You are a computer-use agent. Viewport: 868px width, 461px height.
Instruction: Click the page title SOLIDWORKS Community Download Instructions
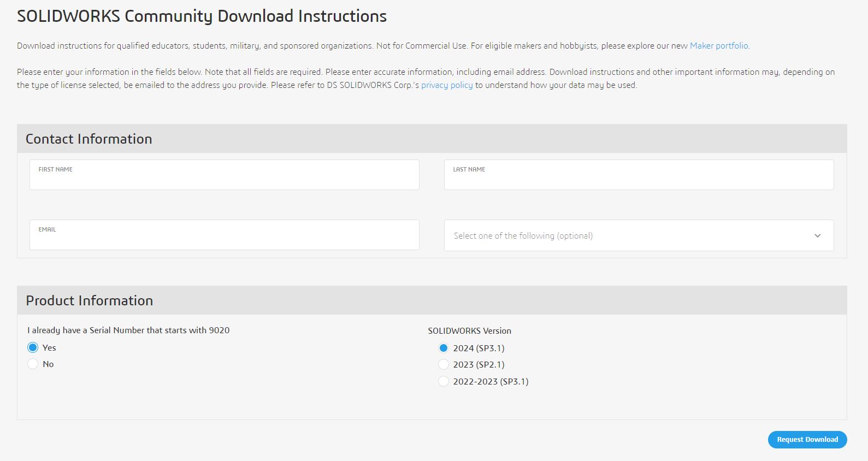tap(202, 16)
